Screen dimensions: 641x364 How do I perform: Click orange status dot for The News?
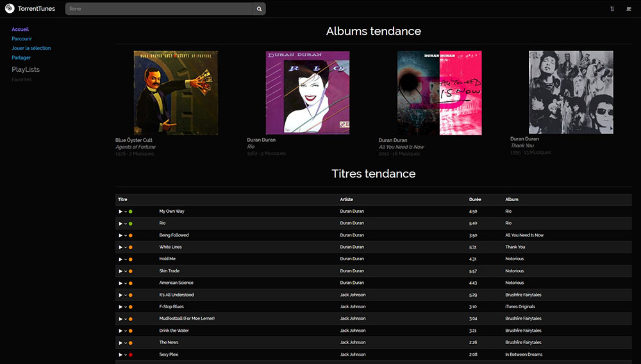(130, 343)
